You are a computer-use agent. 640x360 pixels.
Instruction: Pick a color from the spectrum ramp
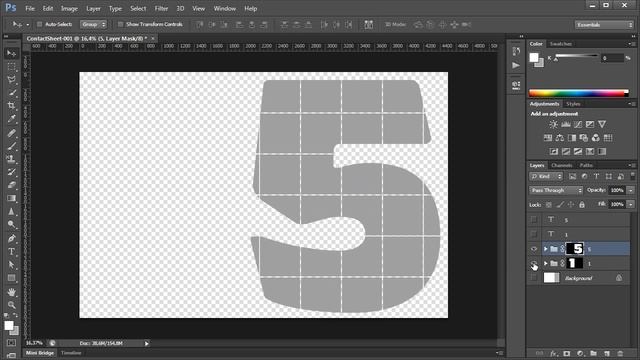579,93
